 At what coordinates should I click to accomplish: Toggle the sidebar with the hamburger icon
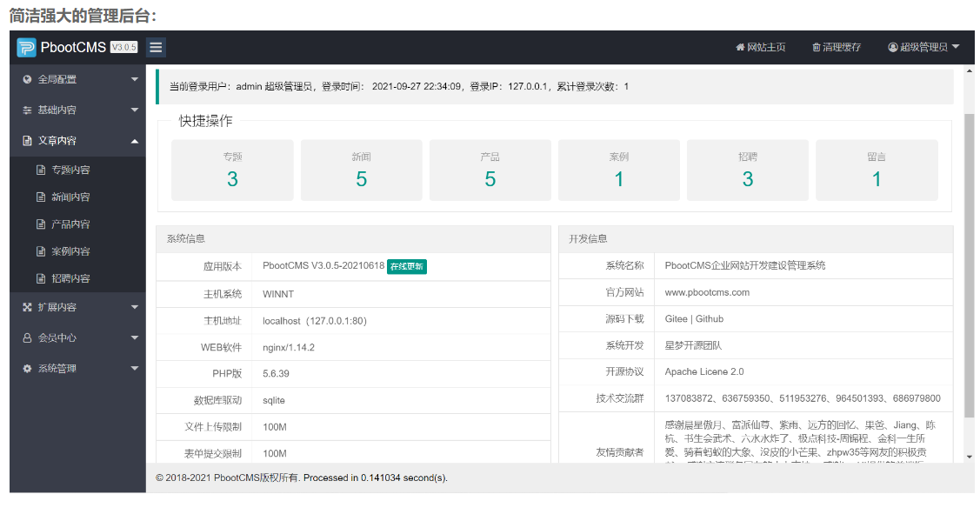click(x=155, y=47)
